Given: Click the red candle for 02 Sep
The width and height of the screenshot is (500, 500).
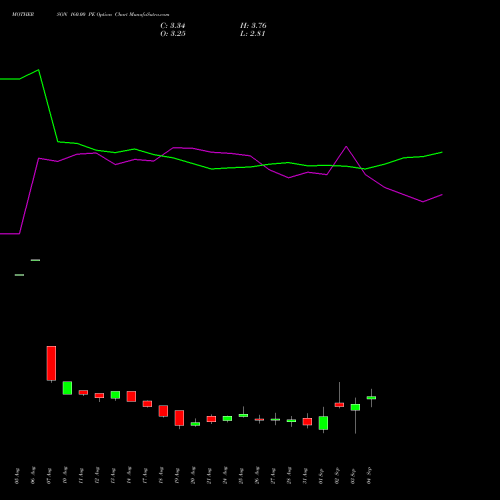Looking at the screenshot, I should pyautogui.click(x=339, y=405).
